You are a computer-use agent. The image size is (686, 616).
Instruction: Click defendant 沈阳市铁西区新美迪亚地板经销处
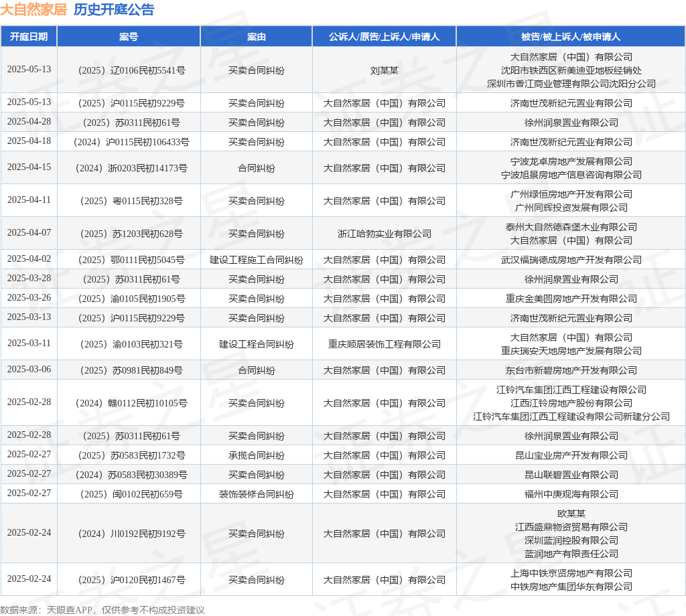coord(571,70)
